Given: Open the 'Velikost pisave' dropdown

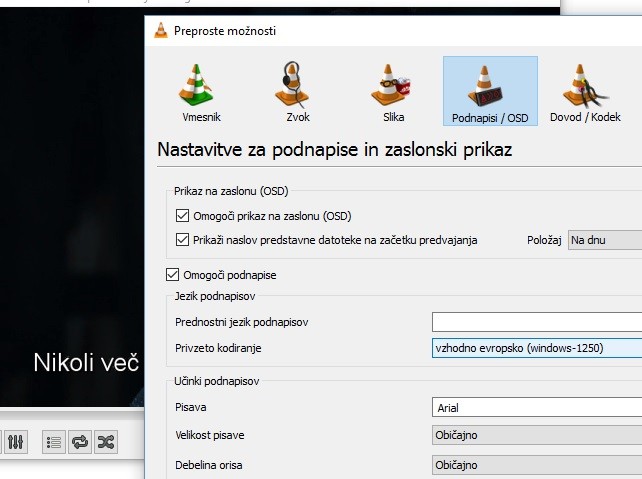Looking at the screenshot, I should coord(536,436).
